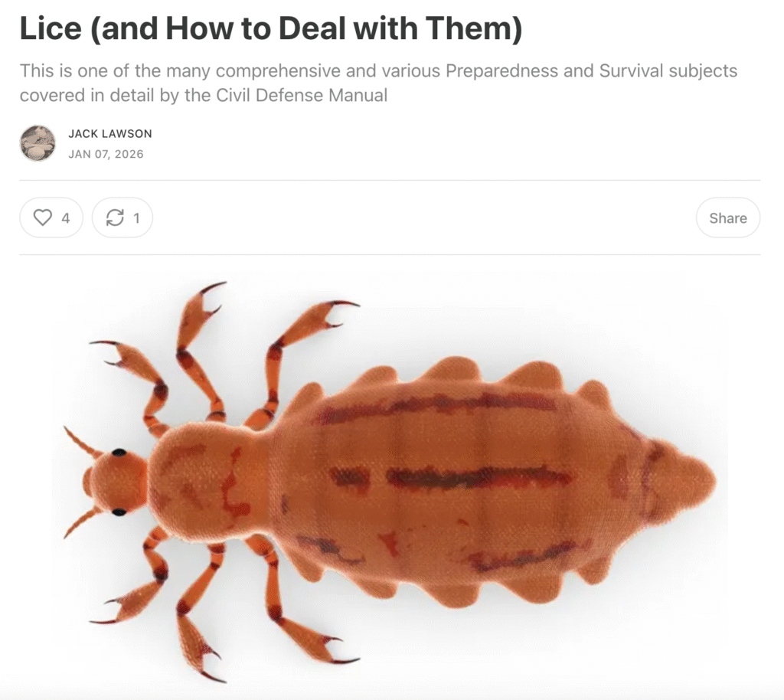Click the JAN 07, 2026 post date
The height and width of the screenshot is (700, 784).
tap(106, 154)
